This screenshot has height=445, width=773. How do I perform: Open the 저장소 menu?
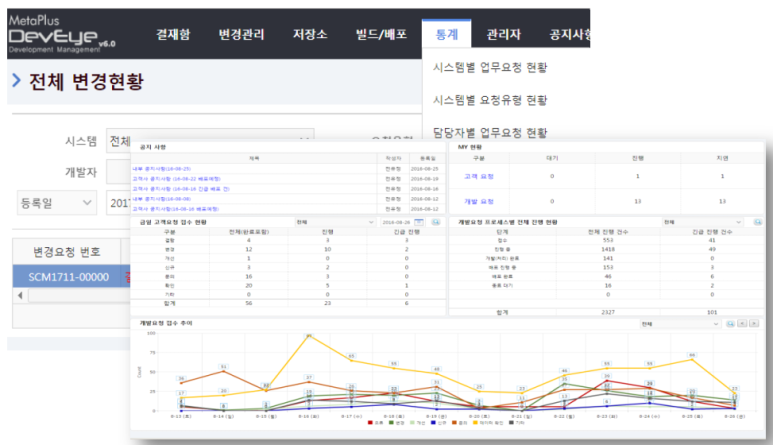(x=310, y=34)
